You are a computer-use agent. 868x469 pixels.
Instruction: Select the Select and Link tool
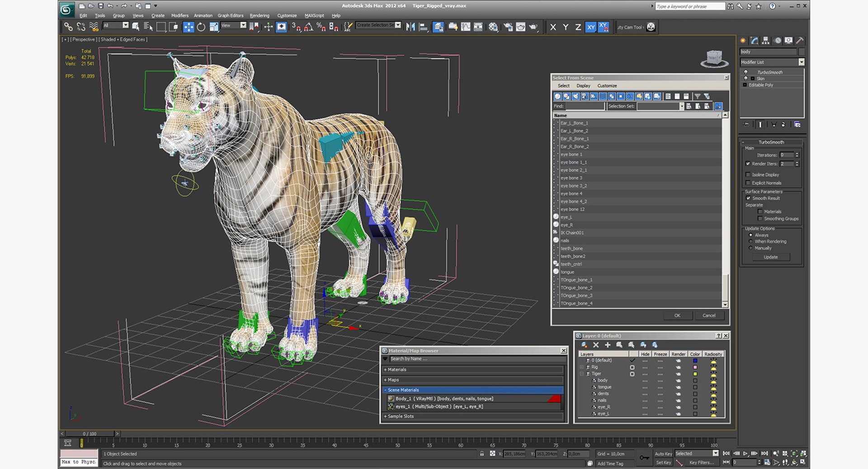pyautogui.click(x=68, y=27)
